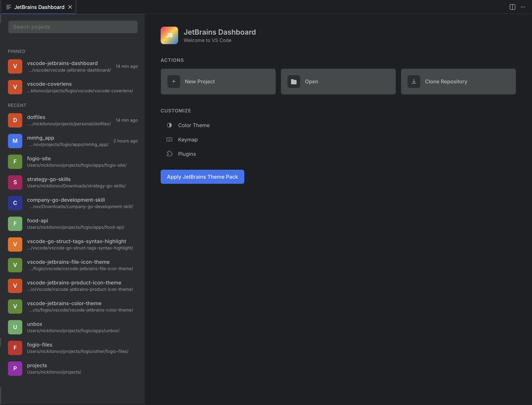Click the dotfiles D avatar
The width and height of the screenshot is (532, 405).
(15, 120)
